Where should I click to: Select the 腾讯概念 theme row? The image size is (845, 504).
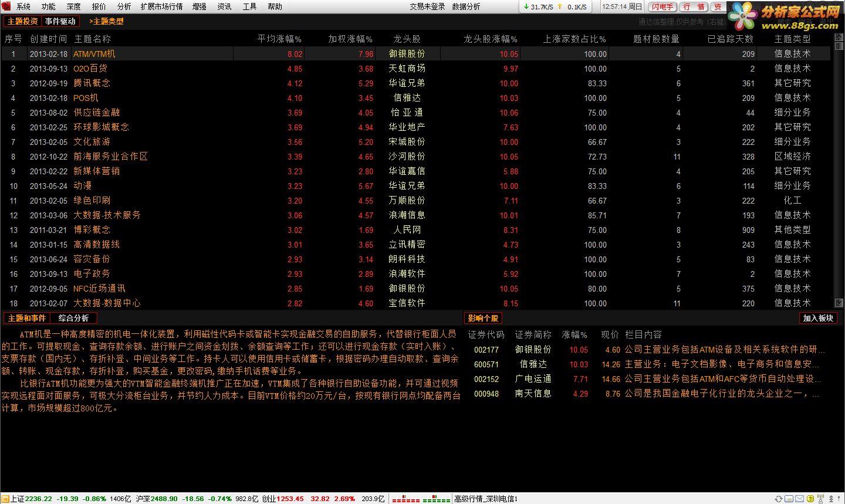(417, 83)
